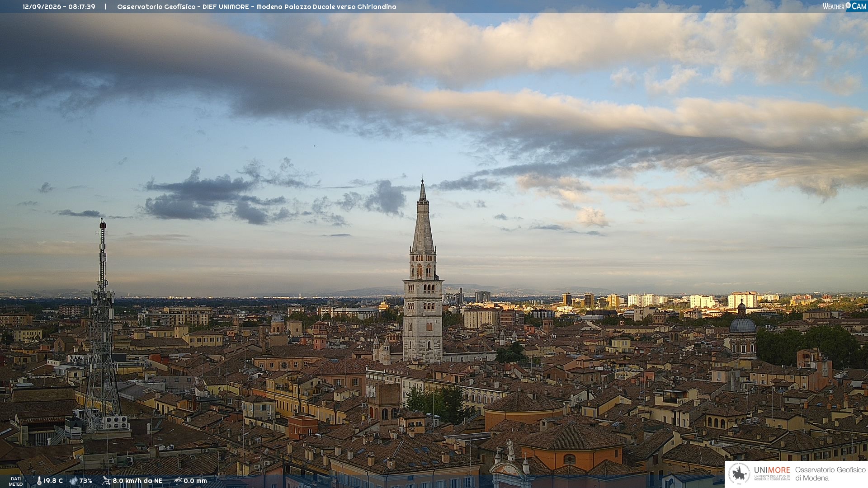Select the 8.0 km/h da NE wind reading
This screenshot has height=488, width=868.
click(137, 481)
